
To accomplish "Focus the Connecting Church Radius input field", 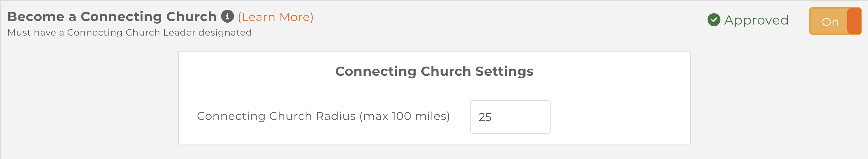I will 510,117.
